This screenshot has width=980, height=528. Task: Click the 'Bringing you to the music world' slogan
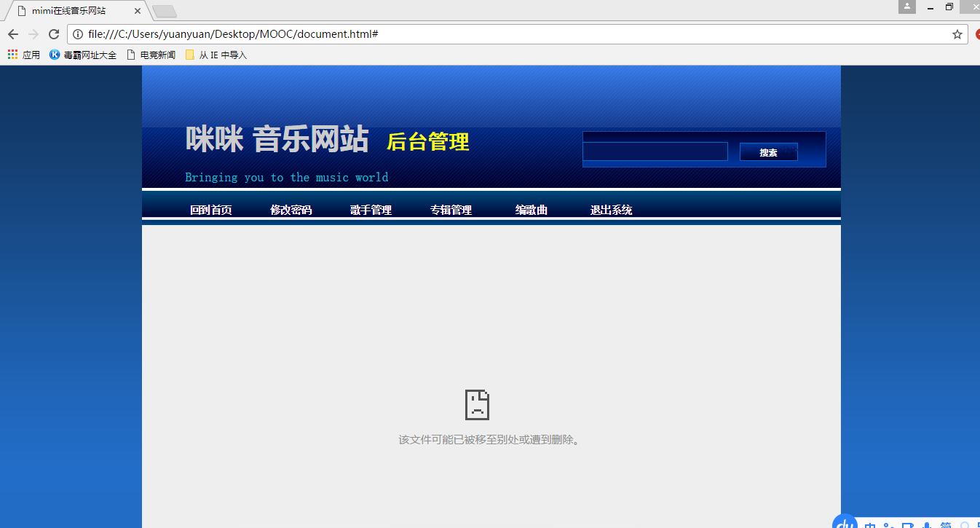[x=287, y=177]
